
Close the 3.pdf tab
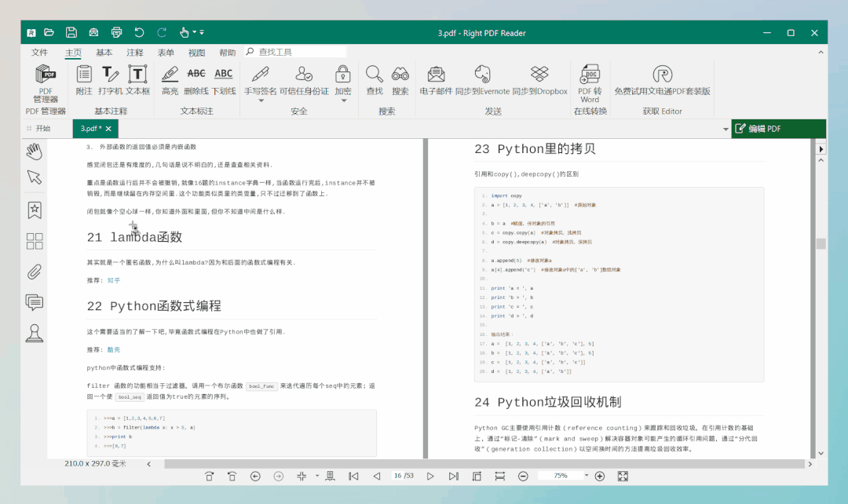click(x=108, y=129)
